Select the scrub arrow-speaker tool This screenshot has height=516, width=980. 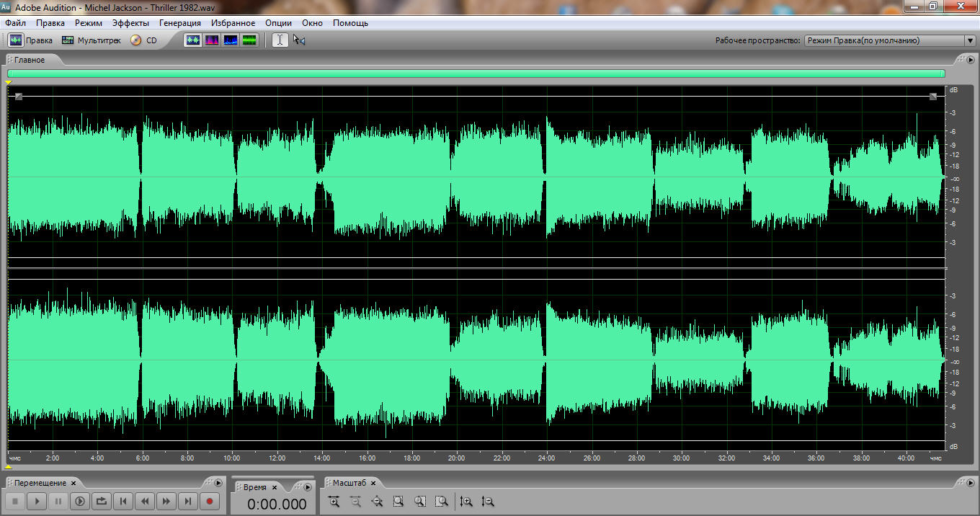click(x=299, y=40)
